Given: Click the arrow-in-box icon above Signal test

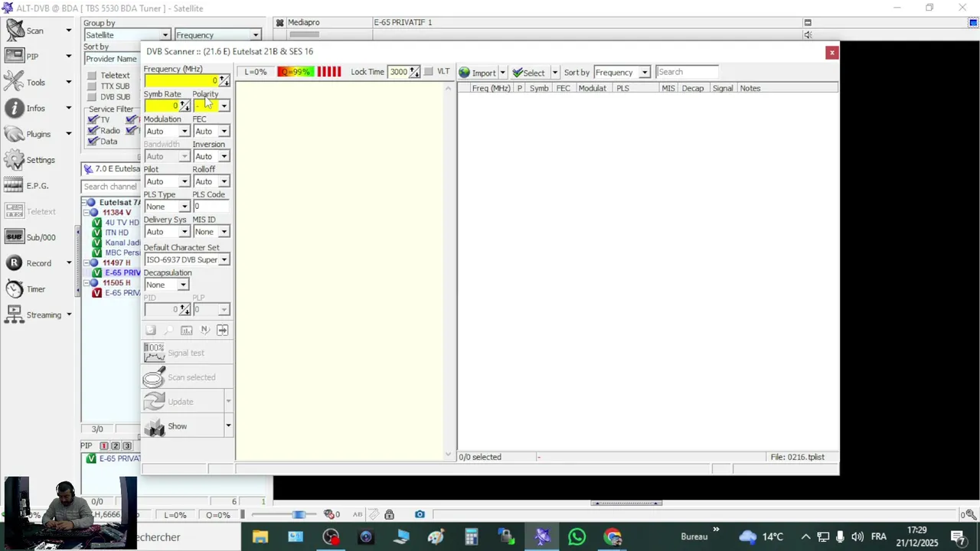Looking at the screenshot, I should (x=222, y=330).
